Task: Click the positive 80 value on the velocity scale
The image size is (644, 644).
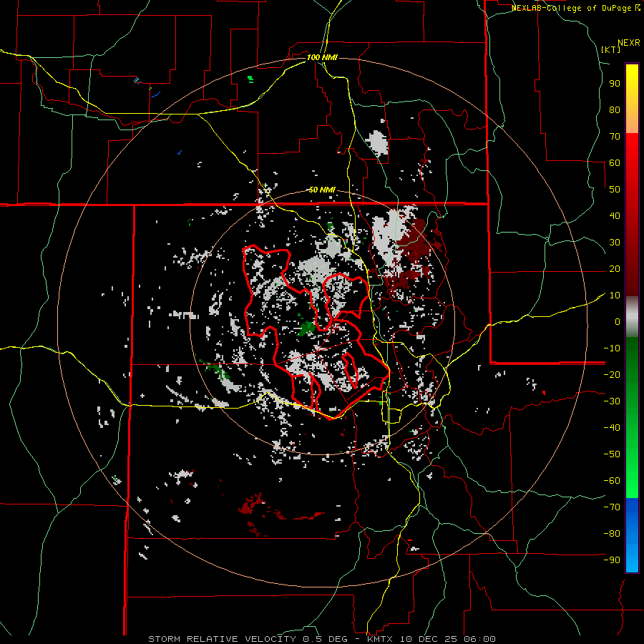Action: [x=615, y=109]
